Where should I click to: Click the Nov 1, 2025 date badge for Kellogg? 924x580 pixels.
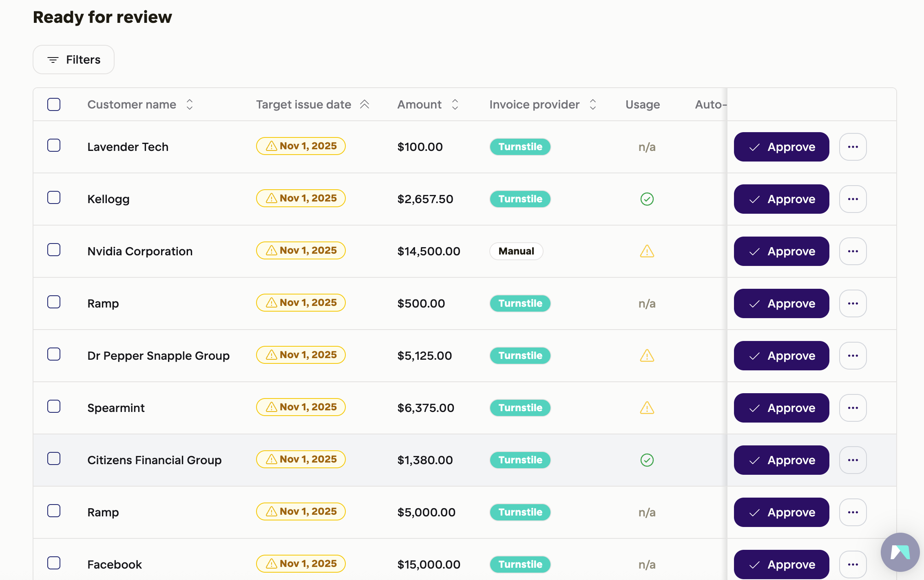[x=301, y=198]
